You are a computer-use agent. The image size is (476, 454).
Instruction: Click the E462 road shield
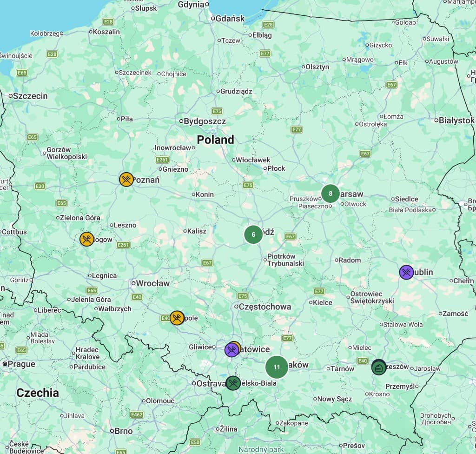tap(136, 414)
